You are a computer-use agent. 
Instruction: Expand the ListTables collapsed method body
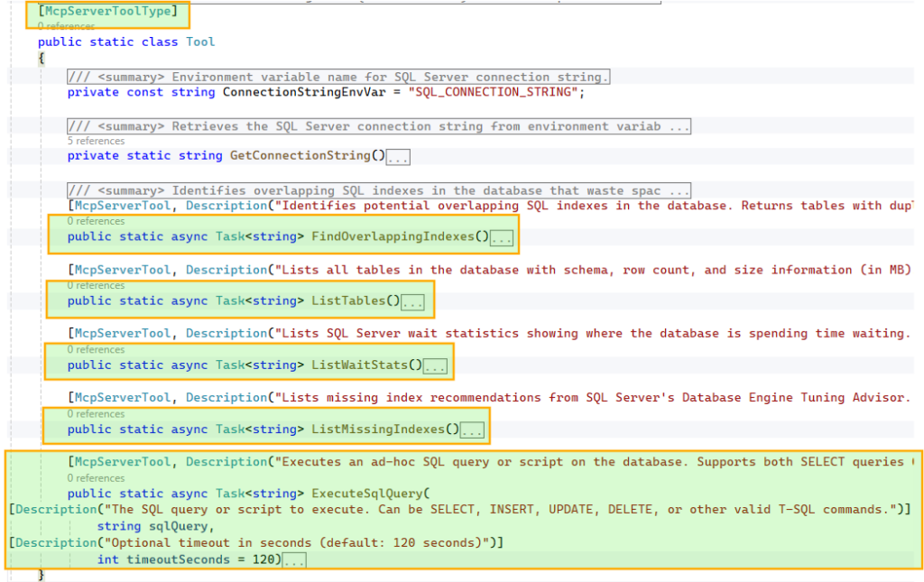point(413,302)
